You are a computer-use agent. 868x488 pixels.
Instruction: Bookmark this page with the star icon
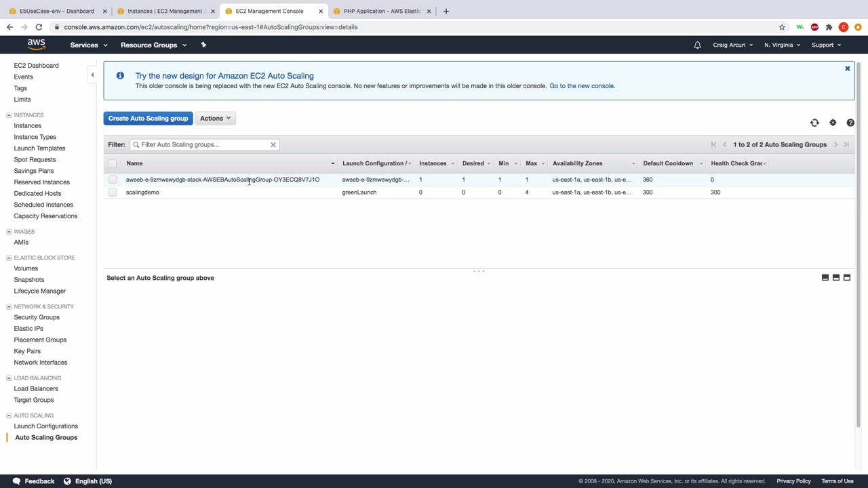(782, 27)
